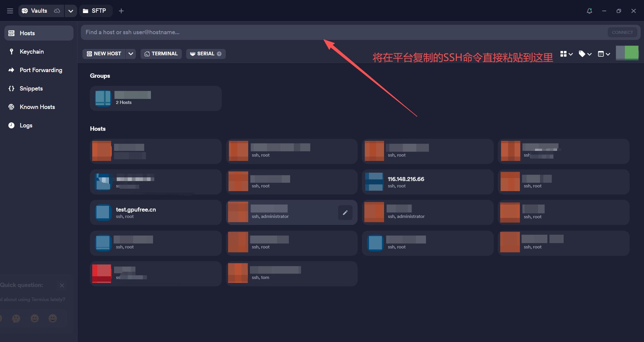Click the TERMINAL button
644x342 pixels.
click(161, 54)
